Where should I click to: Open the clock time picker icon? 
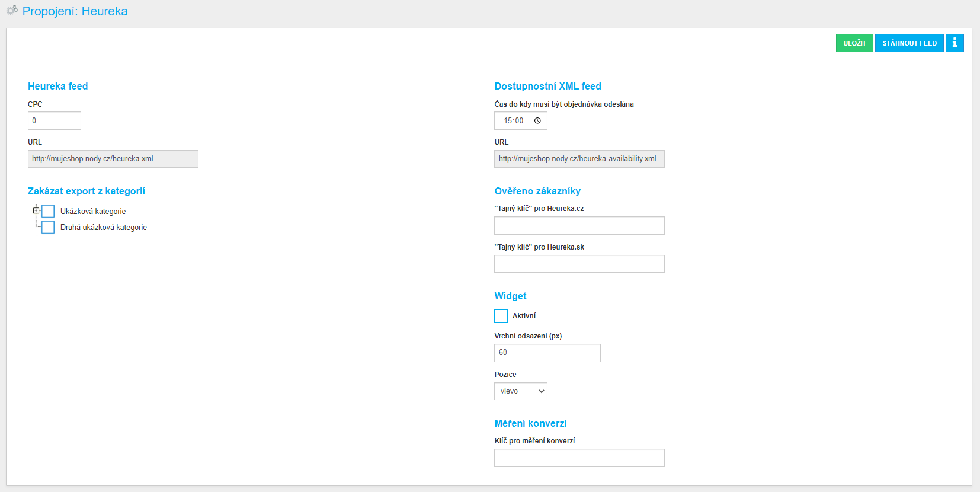537,121
